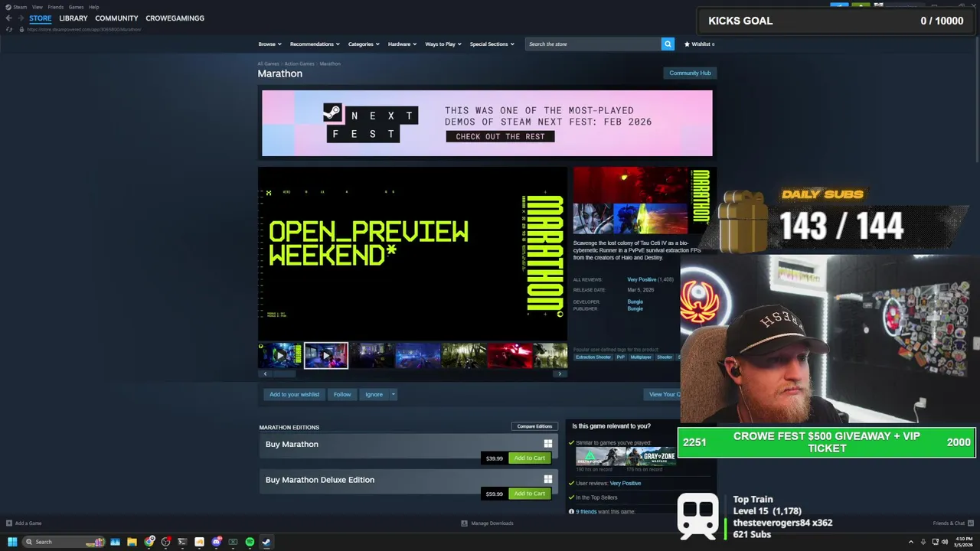
Task: Open the CROWEGAMINGG profile tab
Action: 175,18
